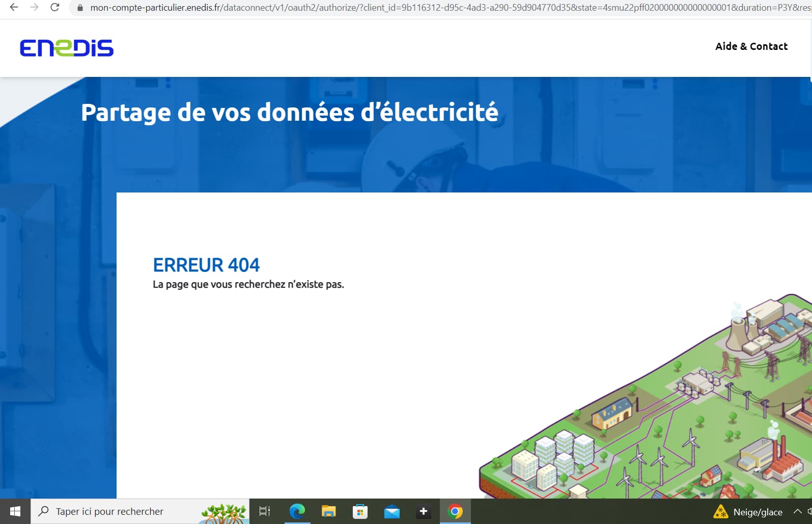812x524 pixels.
Task: Show hidden system tray icons
Action: click(797, 511)
